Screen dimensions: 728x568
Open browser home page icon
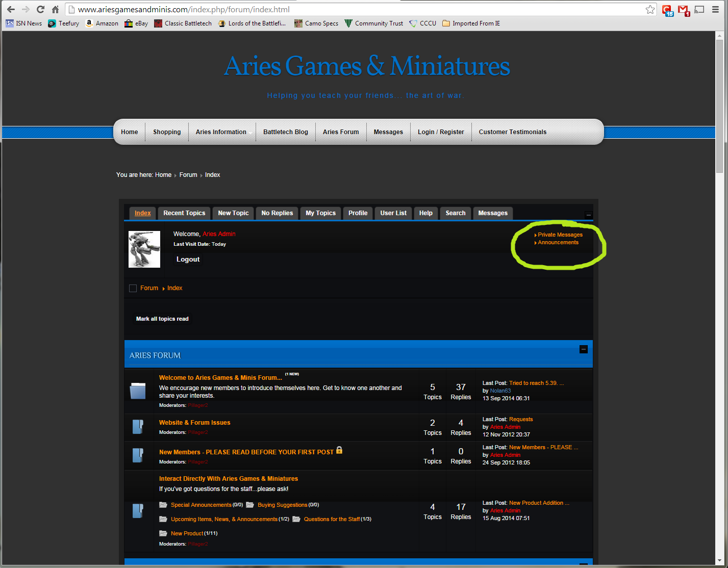pos(56,10)
